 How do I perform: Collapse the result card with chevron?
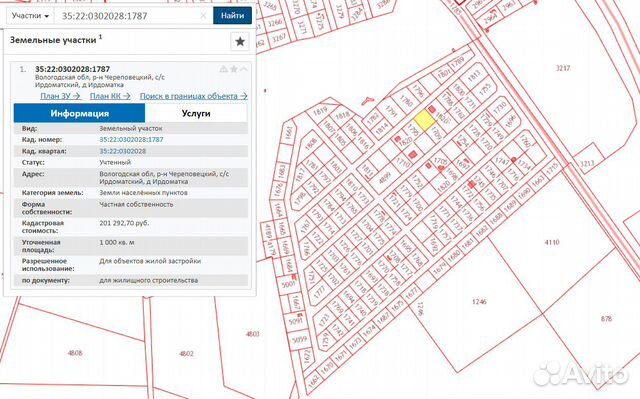[x=244, y=69]
